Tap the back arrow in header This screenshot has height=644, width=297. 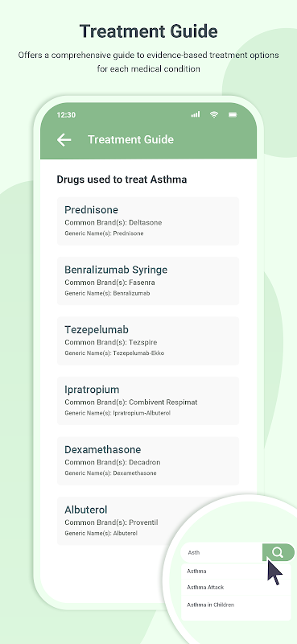[x=64, y=139]
